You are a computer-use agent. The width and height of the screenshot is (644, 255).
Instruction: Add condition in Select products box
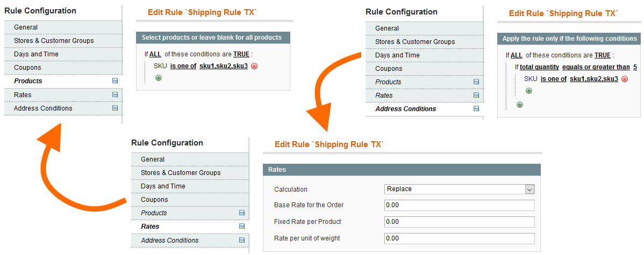pos(159,78)
